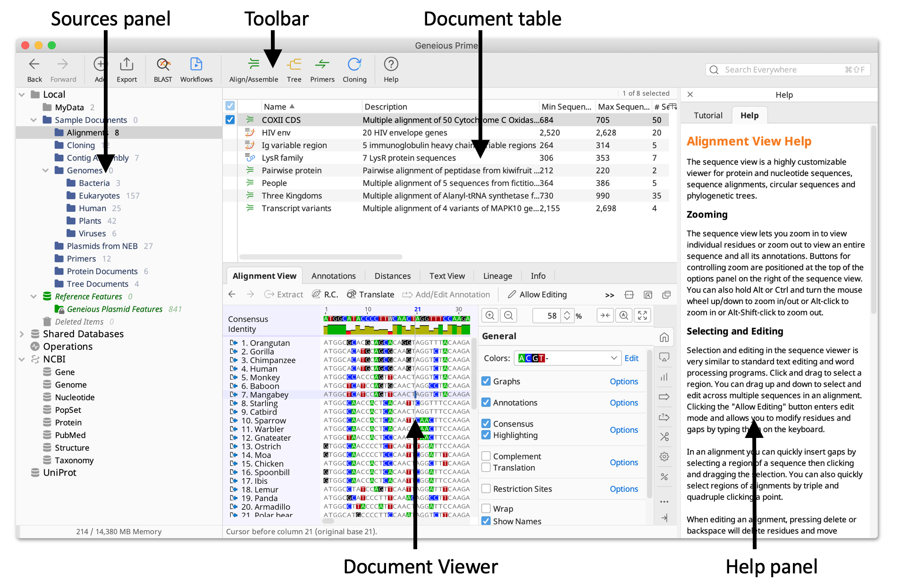Open the advanced gear side tab

tap(664, 456)
